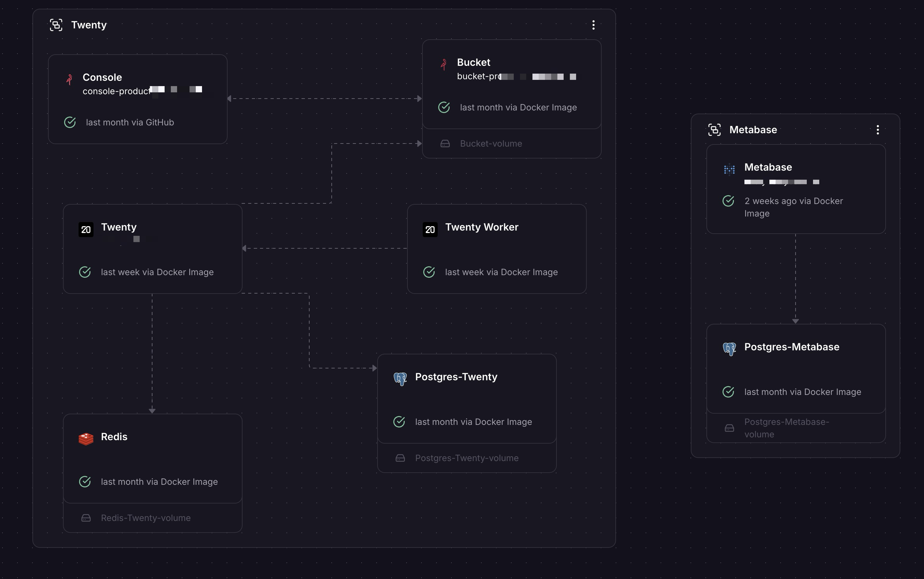Click the Console service icon
The width and height of the screenshot is (924, 579).
point(69,79)
